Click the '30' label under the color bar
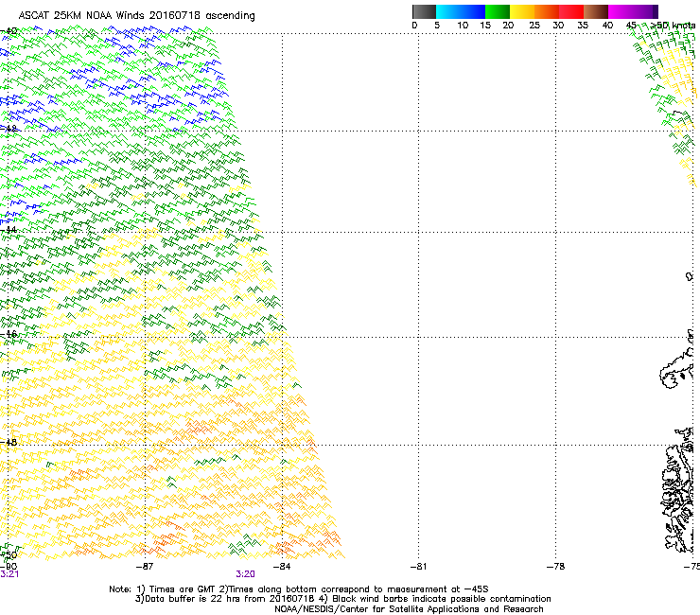 (x=558, y=26)
